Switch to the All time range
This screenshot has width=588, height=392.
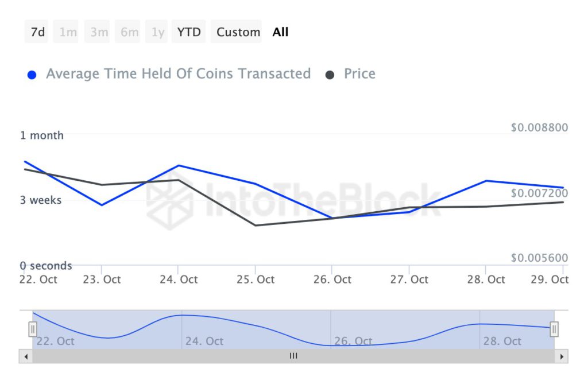[280, 32]
